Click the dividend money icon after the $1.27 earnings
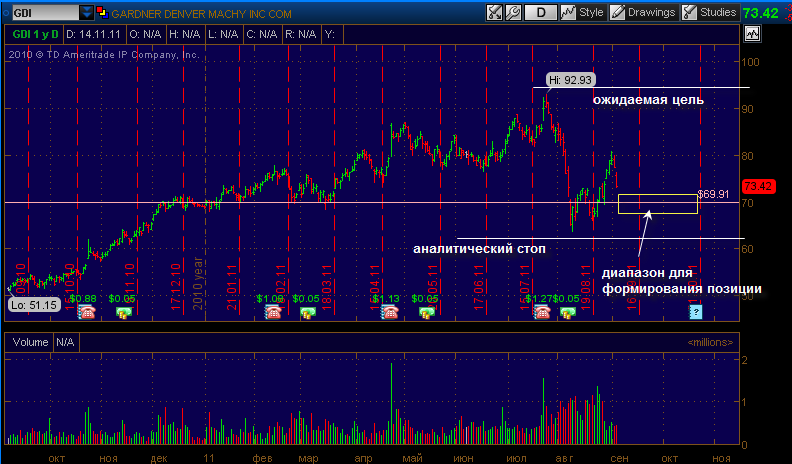Screen dimensions: 792x464 click(x=568, y=313)
